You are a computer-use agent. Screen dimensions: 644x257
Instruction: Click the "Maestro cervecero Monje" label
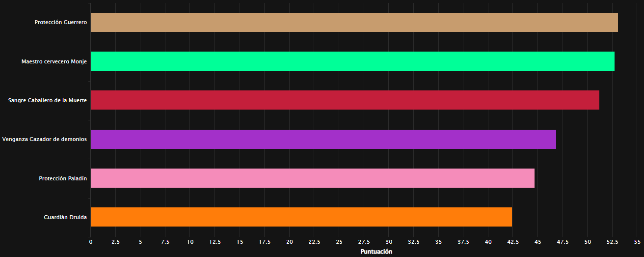pos(54,61)
